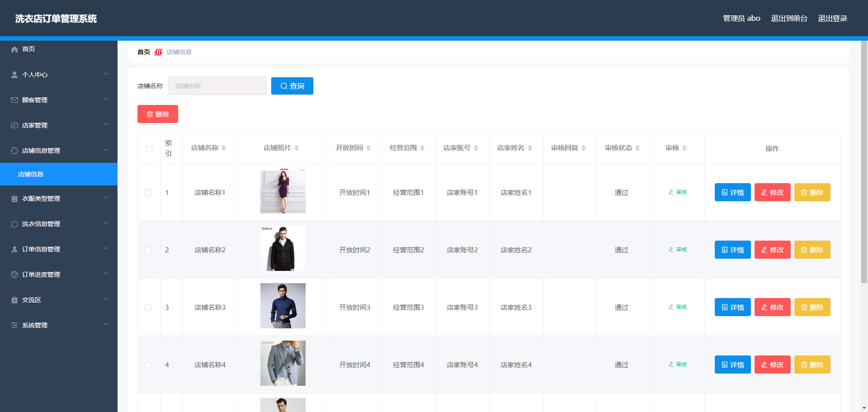Focus the 店铺名称 search input field
The height and width of the screenshot is (412, 868).
point(217,86)
